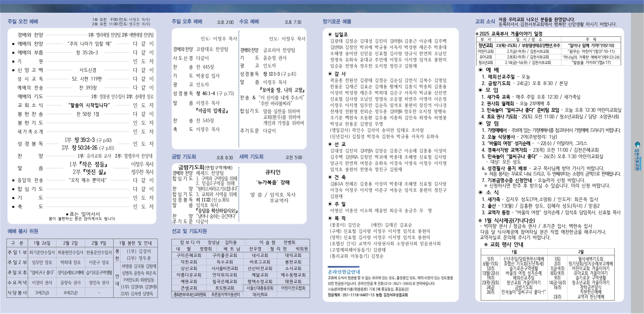Screen dimensions: 644x314
Task: Select the '이준구 장로' table cell
Action: (99, 262)
